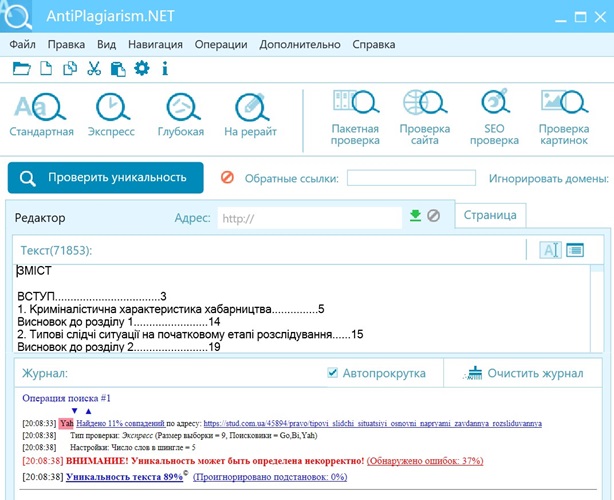This screenshot has height=500, width=614.
Task: Click the Yah highlighted search engine tag
Action: coord(67,423)
